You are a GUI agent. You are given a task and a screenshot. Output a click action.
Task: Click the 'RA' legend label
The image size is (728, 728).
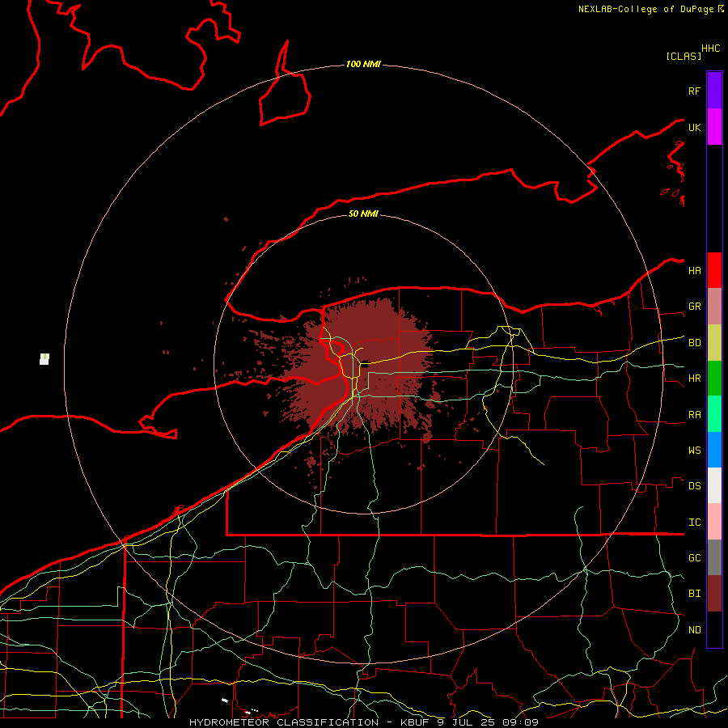(x=695, y=415)
